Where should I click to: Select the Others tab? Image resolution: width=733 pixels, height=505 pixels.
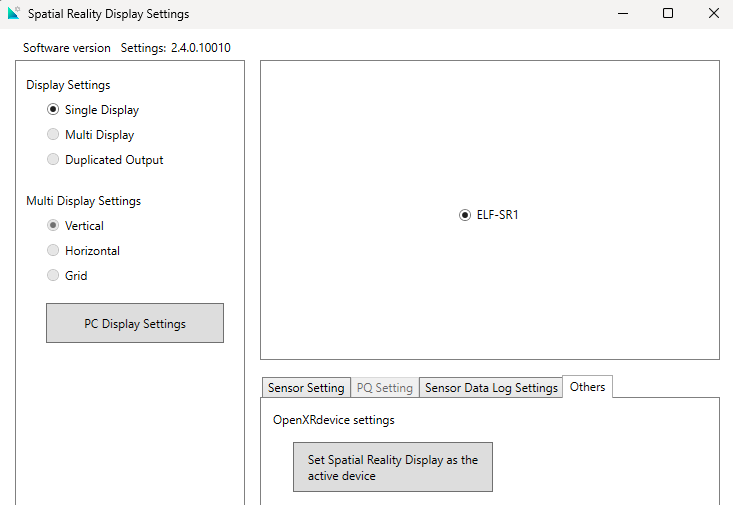[x=588, y=387]
